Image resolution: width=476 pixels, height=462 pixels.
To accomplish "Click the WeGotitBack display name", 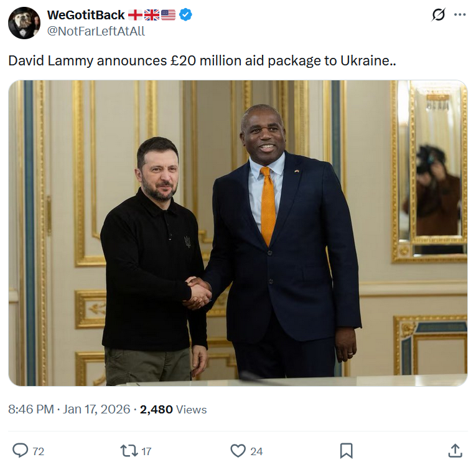I will coord(86,15).
